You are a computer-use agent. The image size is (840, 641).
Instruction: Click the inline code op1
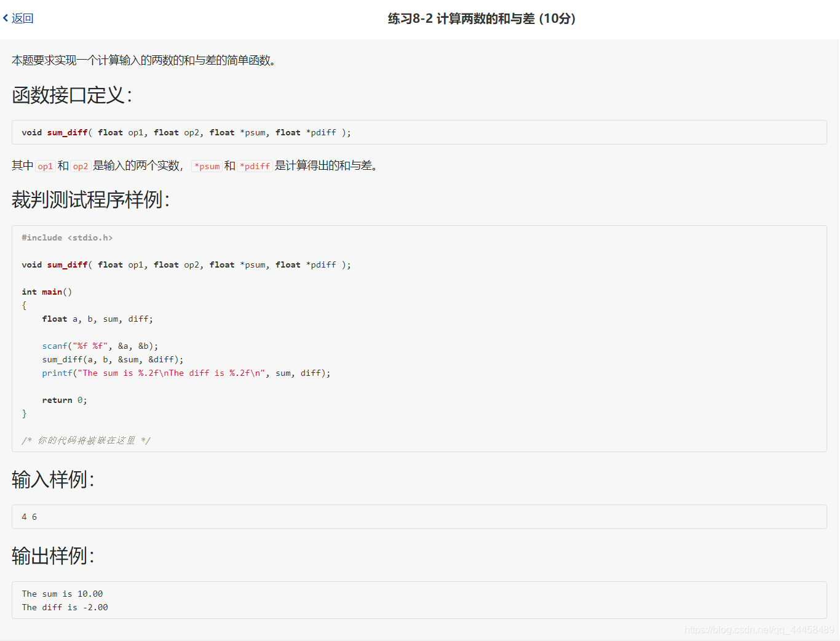point(45,166)
